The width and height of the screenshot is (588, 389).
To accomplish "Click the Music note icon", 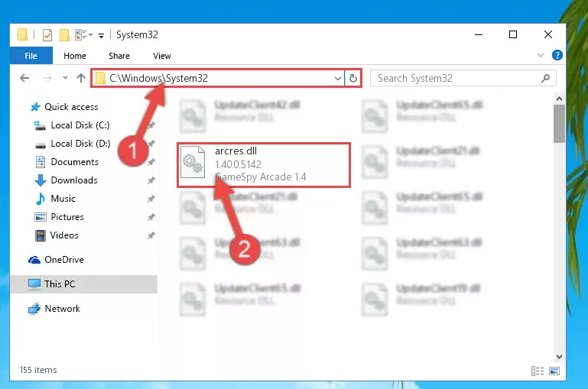I will click(40, 199).
